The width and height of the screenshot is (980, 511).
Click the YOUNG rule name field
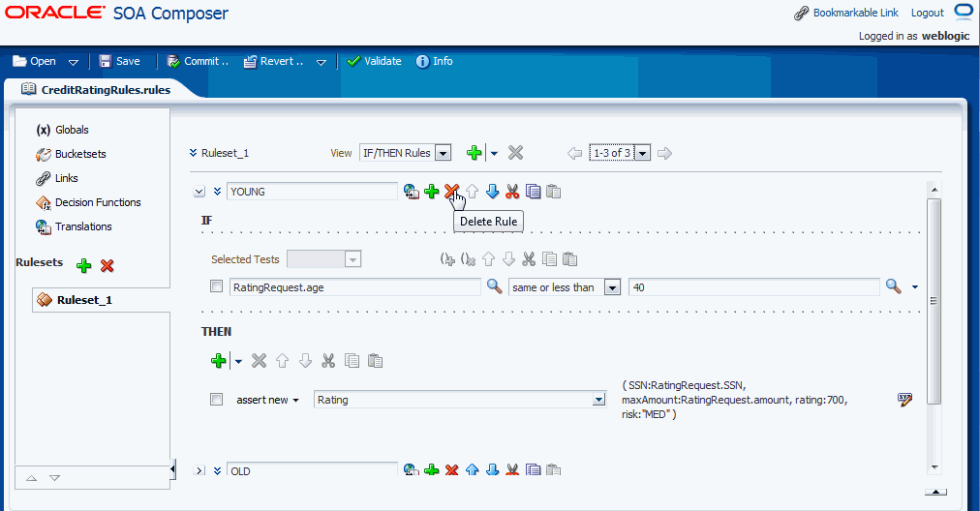[x=312, y=192]
